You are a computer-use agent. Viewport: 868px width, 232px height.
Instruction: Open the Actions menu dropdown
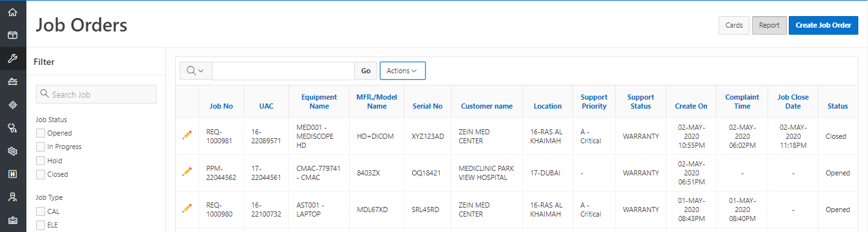point(402,71)
